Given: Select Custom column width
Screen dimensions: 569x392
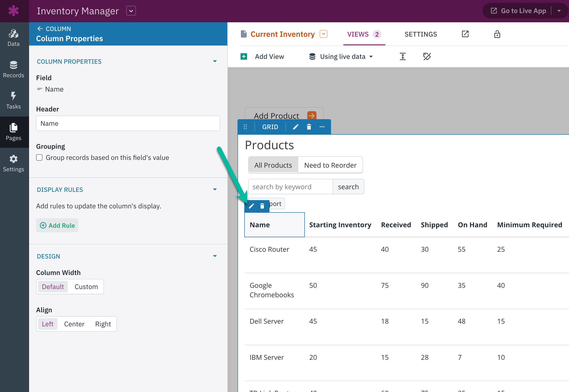Looking at the screenshot, I should coord(86,287).
